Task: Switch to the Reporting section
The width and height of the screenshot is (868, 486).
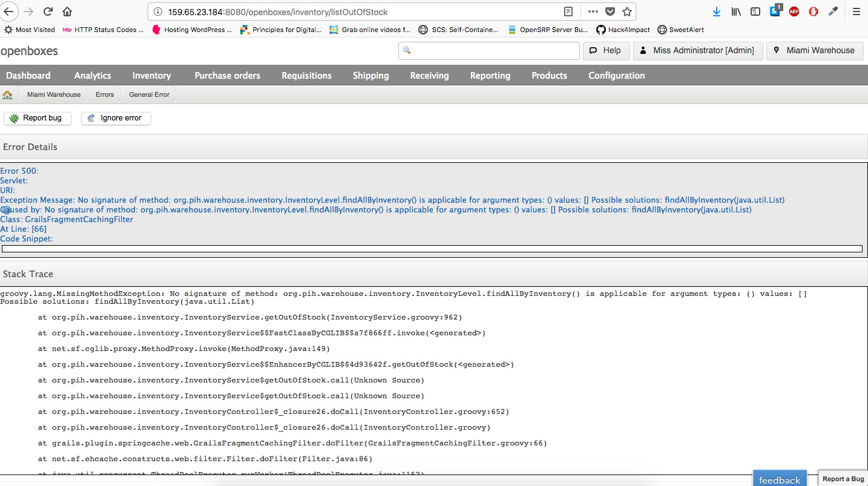Action: [490, 75]
